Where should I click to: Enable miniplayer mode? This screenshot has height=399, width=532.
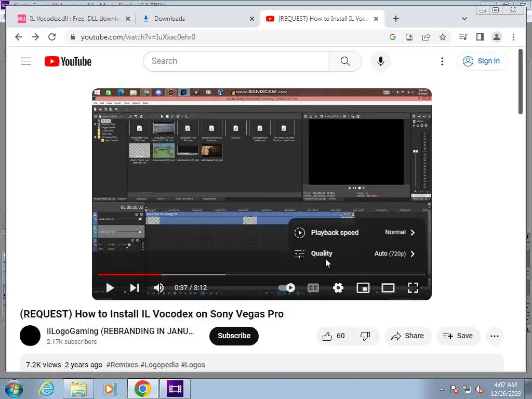[363, 288]
